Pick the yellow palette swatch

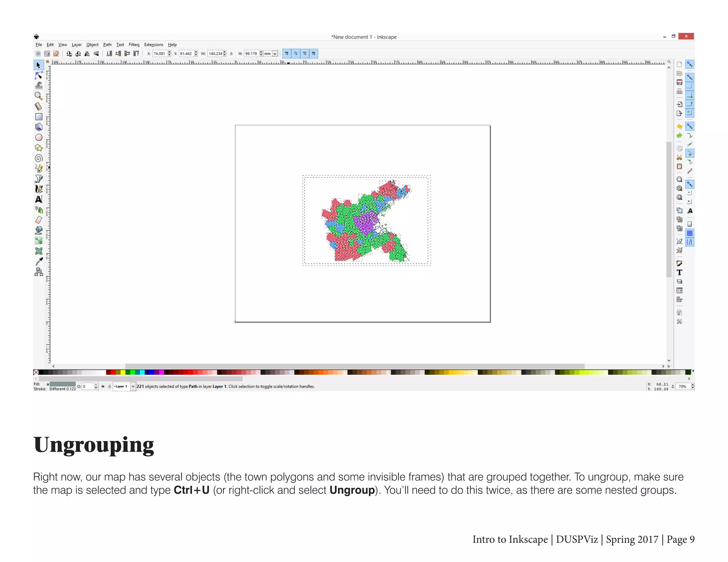(123, 372)
